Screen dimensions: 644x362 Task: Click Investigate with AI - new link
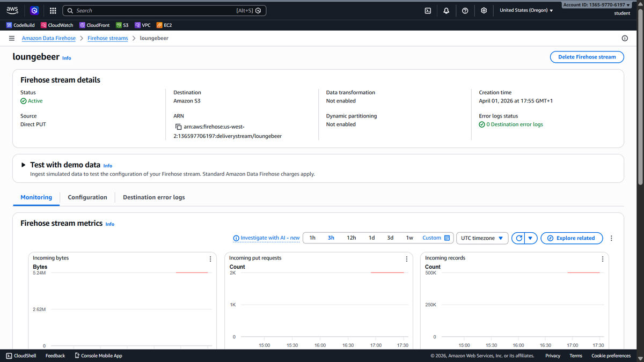coord(267,238)
